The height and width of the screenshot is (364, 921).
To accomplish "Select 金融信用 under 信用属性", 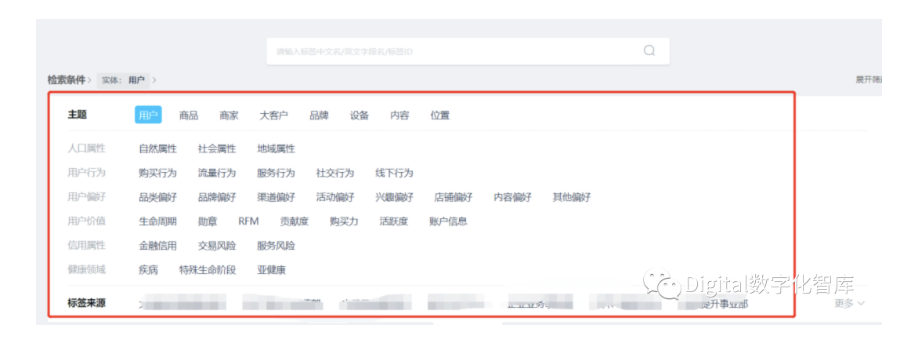I will pyautogui.click(x=157, y=245).
